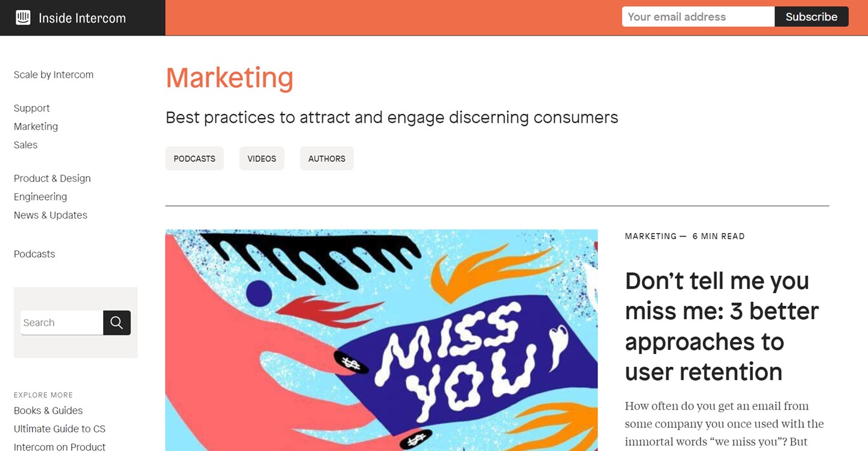This screenshot has width=868, height=451.
Task: Open the Miss You article thumbnail
Action: [382, 340]
